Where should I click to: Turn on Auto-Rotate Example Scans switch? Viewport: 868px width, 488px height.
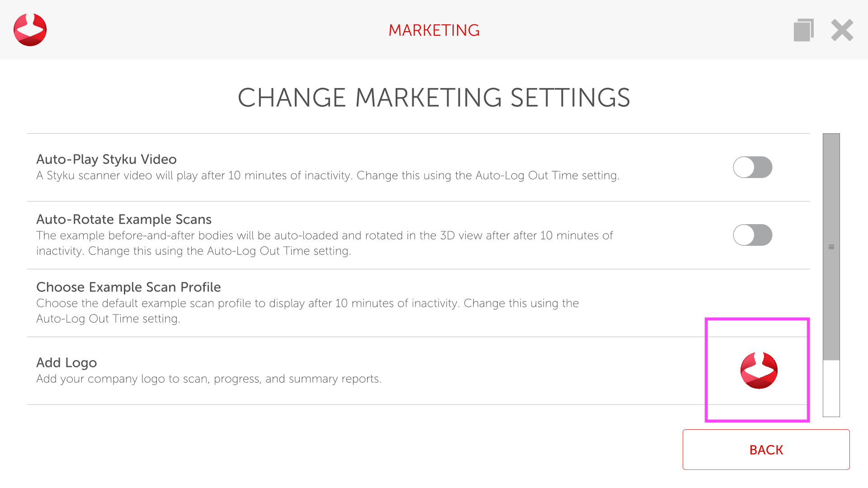tap(752, 235)
